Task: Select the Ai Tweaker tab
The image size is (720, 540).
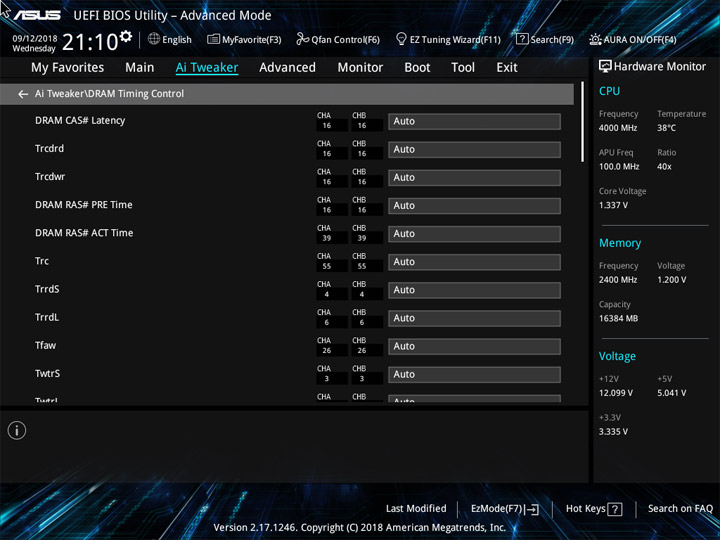Action: click(207, 68)
